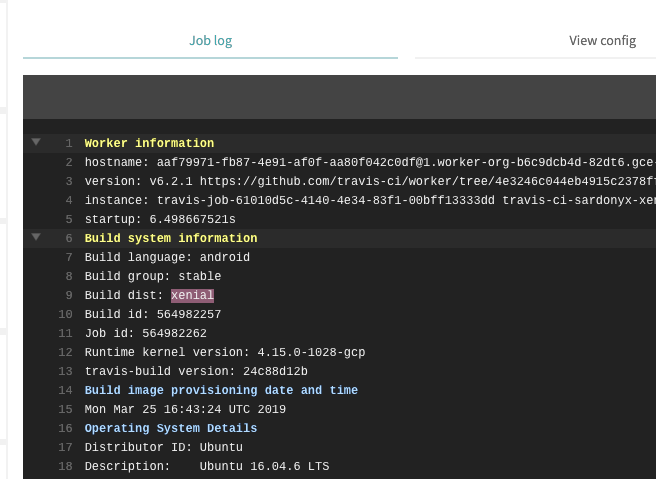The image size is (656, 479).
Task: Click line number 3 in the log
Action: pos(69,181)
